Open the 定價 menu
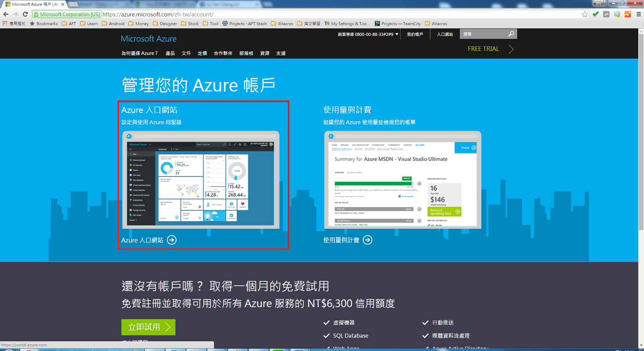Viewport: 644px width, 351px height. coord(202,53)
